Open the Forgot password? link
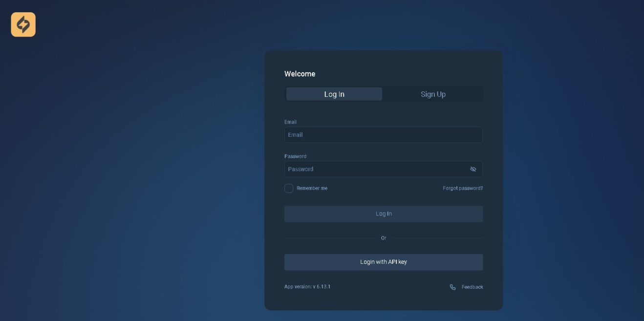Viewport: 644px width, 321px height. coord(462,188)
